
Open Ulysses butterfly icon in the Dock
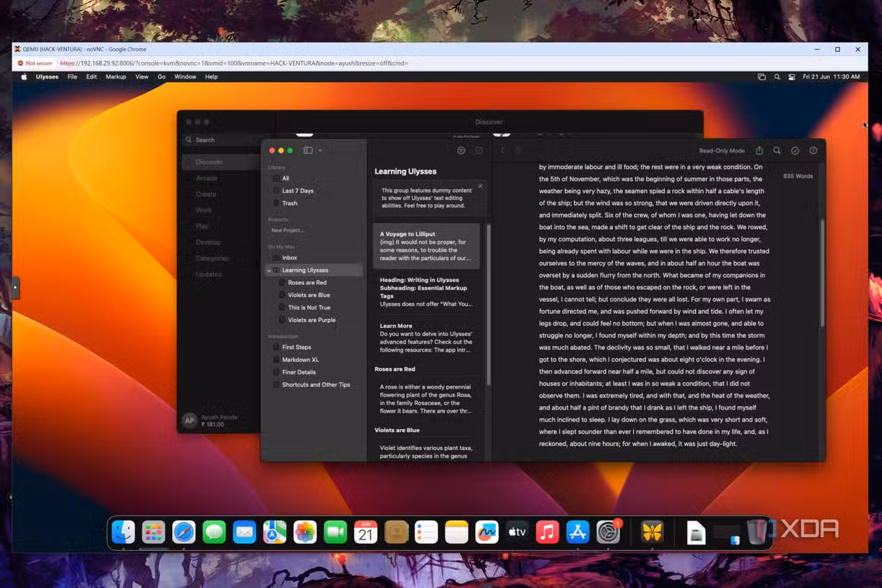(652, 532)
